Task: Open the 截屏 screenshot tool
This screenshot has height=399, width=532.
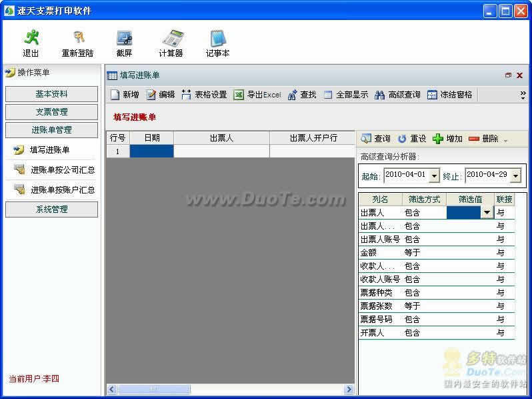Action: pos(124,43)
